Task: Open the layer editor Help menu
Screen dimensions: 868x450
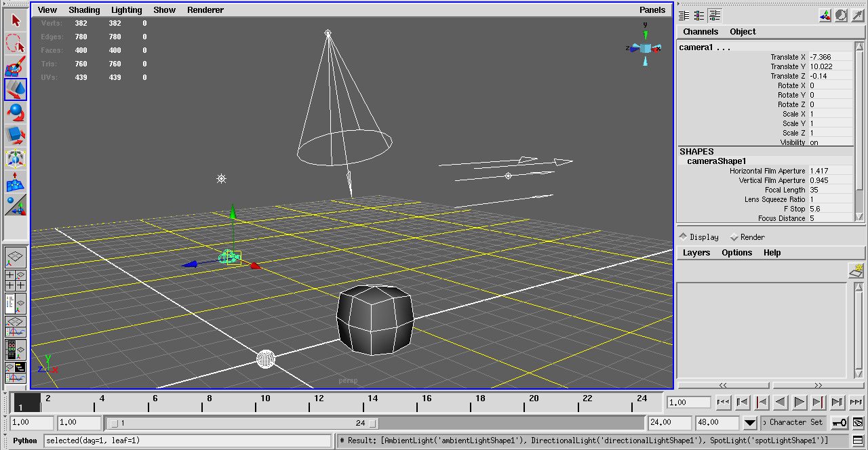Action: coord(772,253)
